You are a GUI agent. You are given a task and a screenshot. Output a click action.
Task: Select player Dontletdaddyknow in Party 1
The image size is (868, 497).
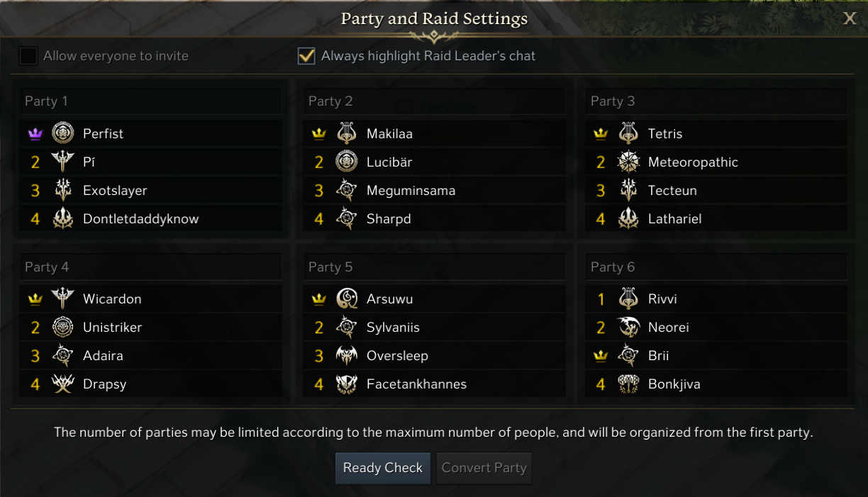tap(140, 219)
